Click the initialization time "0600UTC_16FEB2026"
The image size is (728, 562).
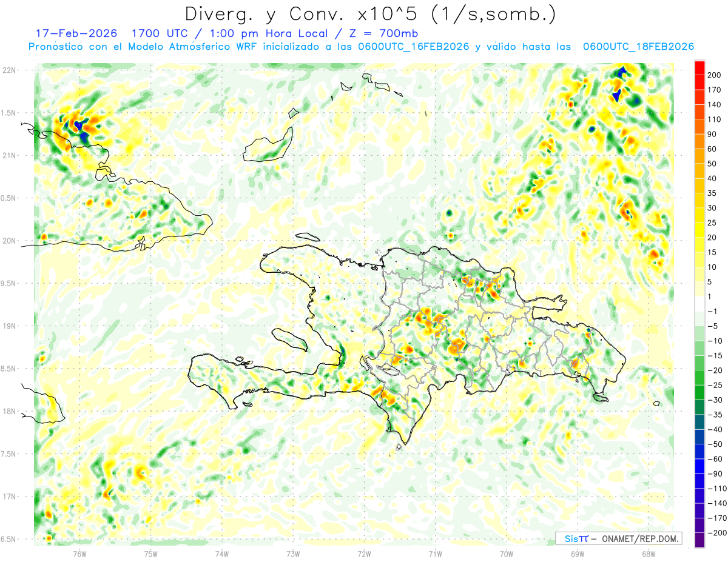pyautogui.click(x=414, y=47)
